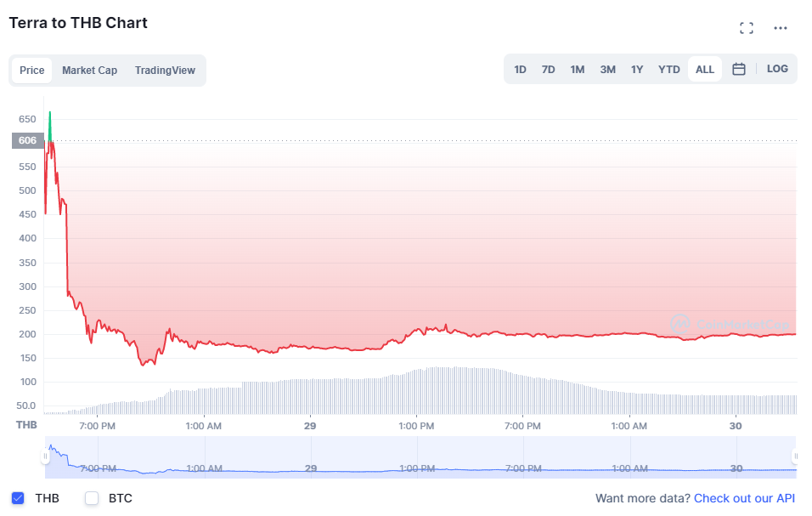Switch to the Market Cap tab
Screen dimensions: 812x516
[89, 71]
